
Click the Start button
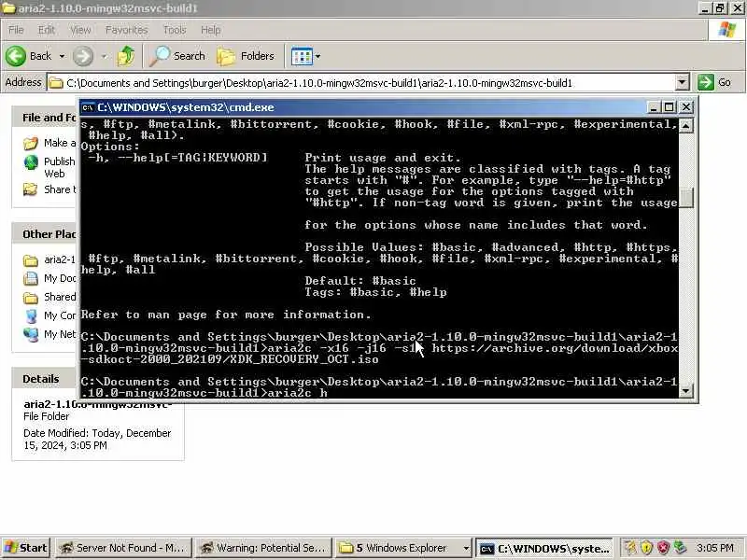point(26,548)
